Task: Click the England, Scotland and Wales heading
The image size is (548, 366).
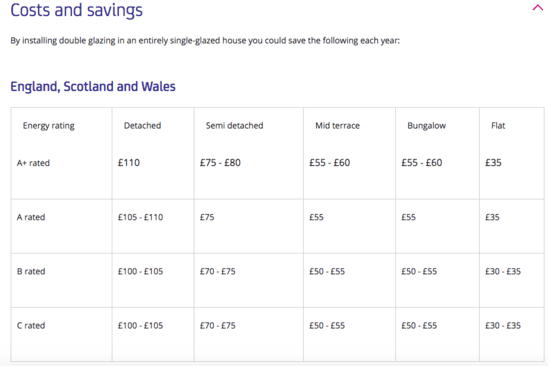Action: coord(93,86)
